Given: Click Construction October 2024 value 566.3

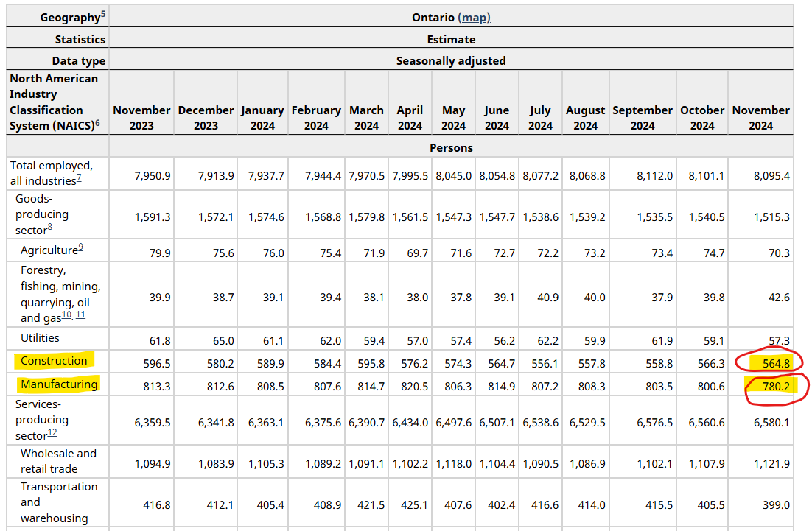Looking at the screenshot, I should coord(711,364).
